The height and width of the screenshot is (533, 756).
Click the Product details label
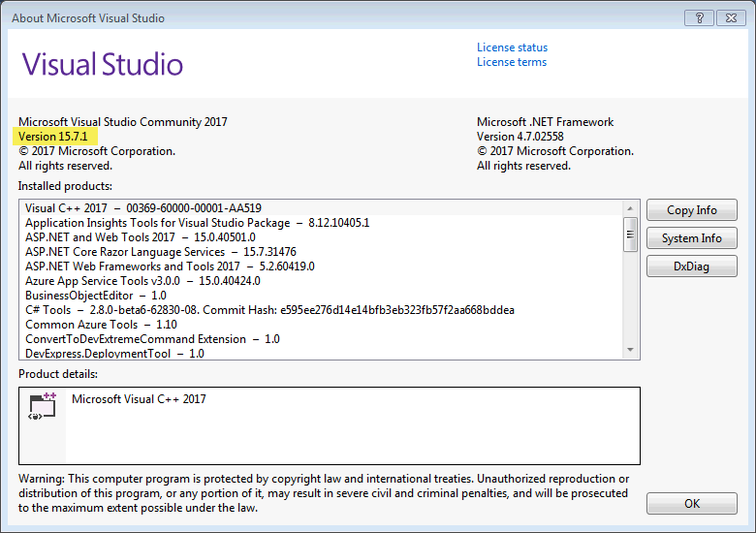pos(58,374)
